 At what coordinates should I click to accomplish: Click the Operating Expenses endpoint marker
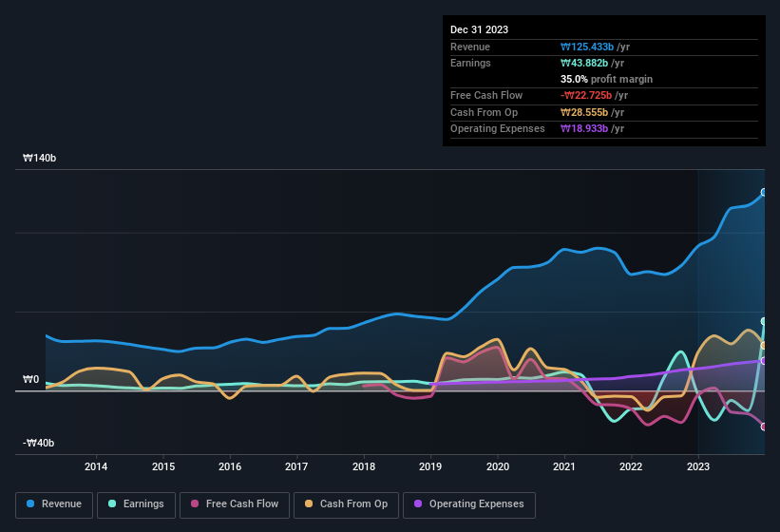(x=764, y=361)
